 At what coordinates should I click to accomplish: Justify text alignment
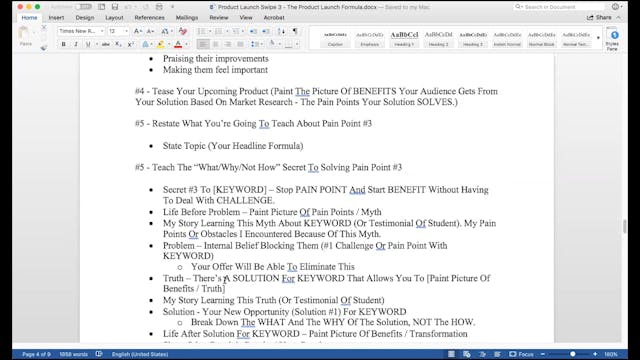coord(240,44)
